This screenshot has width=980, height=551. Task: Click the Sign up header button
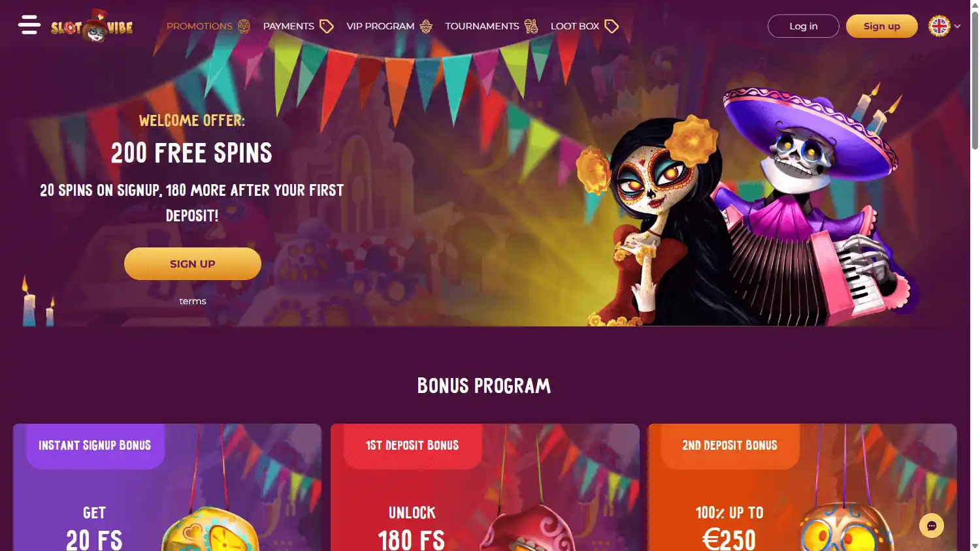(x=882, y=26)
